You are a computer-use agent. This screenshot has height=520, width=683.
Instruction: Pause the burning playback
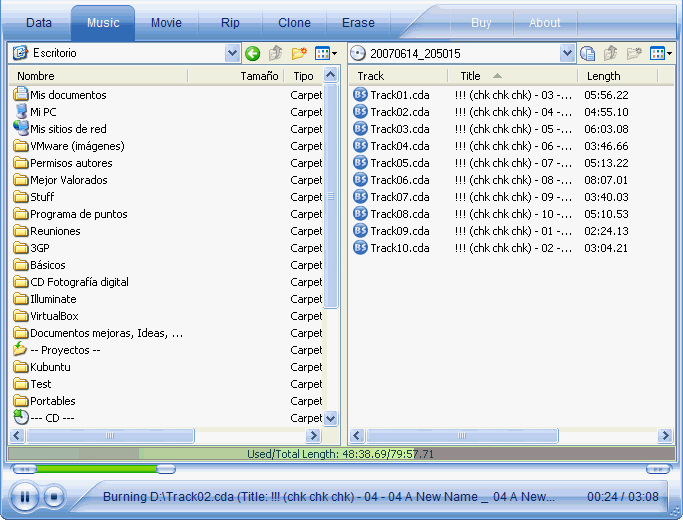[24, 496]
